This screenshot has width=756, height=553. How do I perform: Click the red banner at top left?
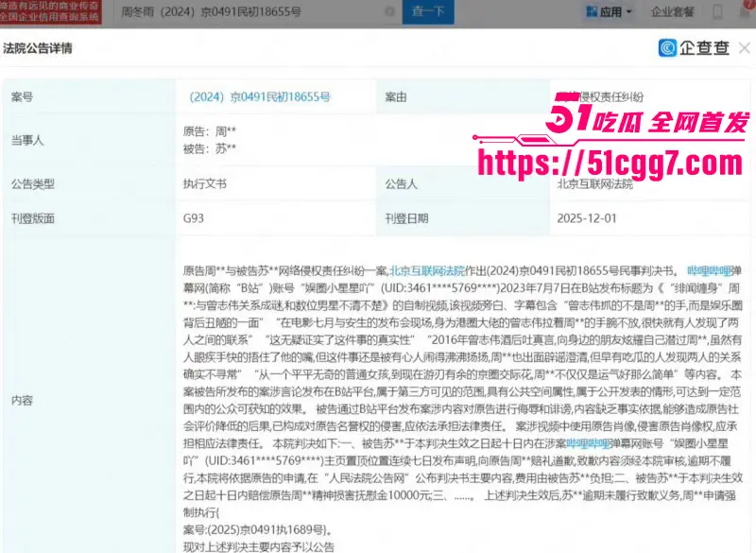coord(51,11)
